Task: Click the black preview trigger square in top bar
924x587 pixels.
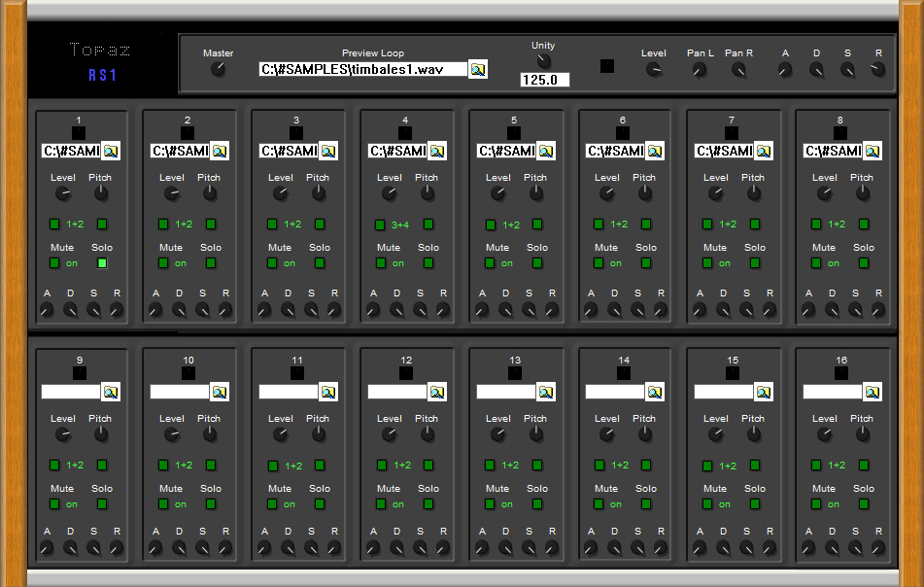Action: point(607,66)
